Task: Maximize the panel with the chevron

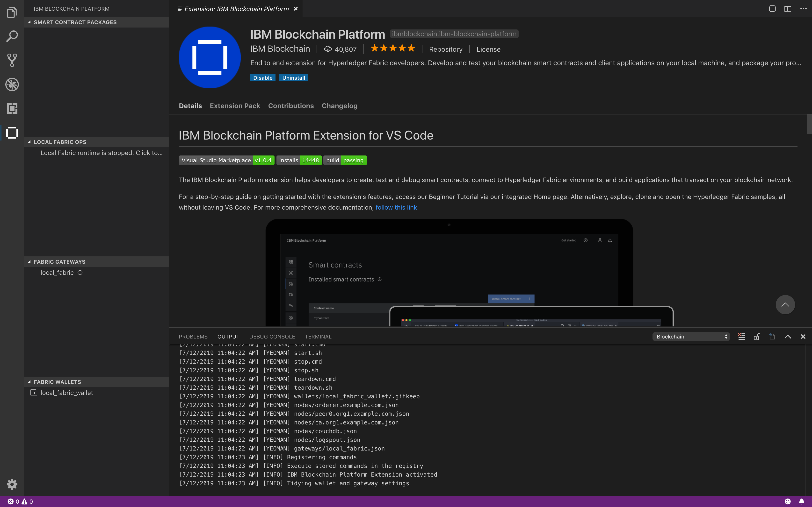Action: point(788,336)
